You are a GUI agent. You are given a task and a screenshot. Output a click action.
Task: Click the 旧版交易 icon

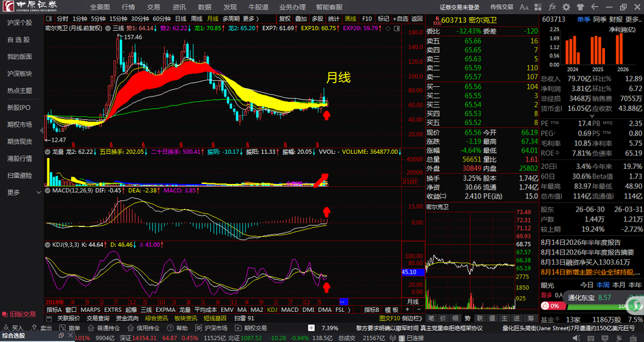coord(5,315)
